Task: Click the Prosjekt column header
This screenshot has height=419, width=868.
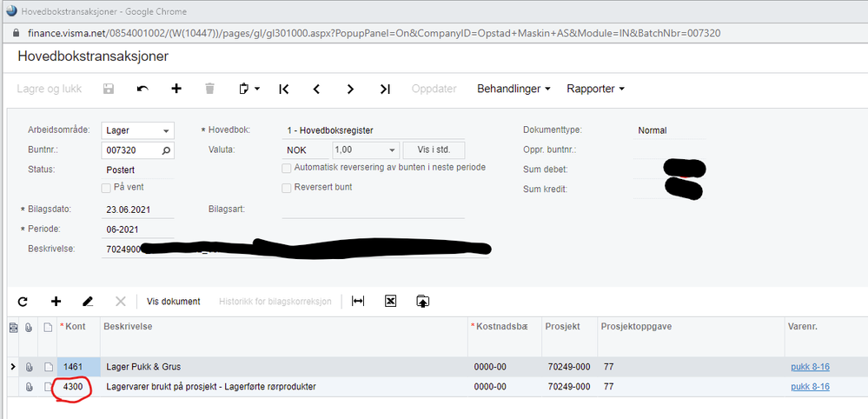Action: [x=569, y=336]
